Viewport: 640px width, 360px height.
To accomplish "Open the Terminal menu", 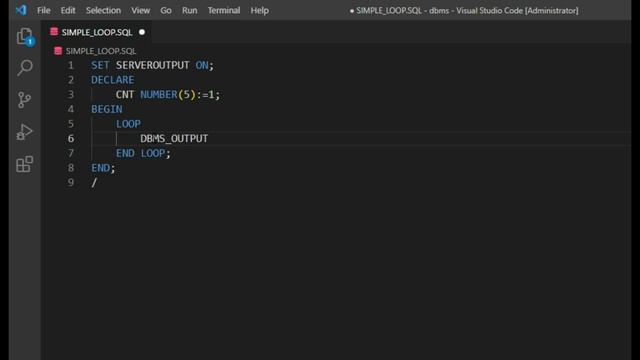I will (224, 10).
